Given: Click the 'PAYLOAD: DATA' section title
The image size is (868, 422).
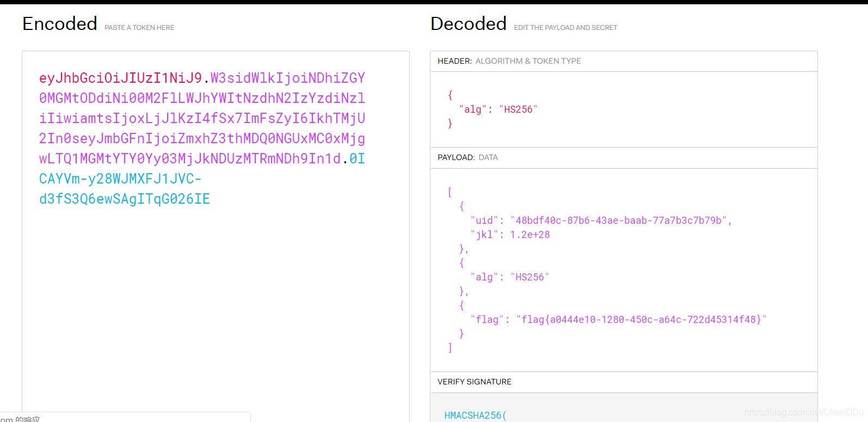Looking at the screenshot, I should pyautogui.click(x=468, y=157).
